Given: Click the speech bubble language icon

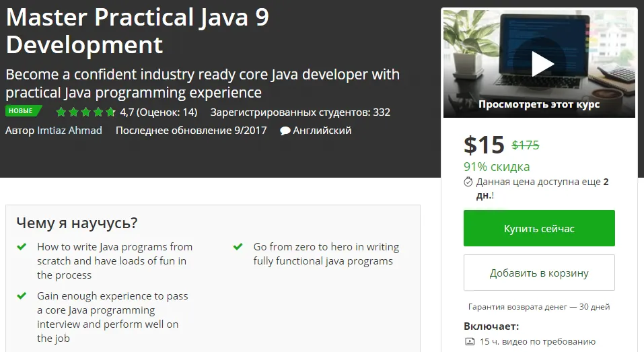Looking at the screenshot, I should (285, 131).
